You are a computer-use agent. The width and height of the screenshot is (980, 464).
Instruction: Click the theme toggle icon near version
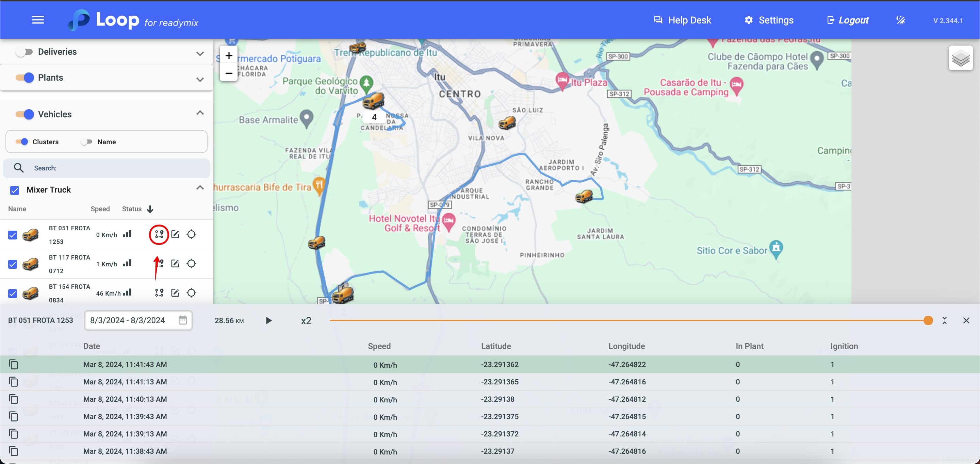[900, 20]
